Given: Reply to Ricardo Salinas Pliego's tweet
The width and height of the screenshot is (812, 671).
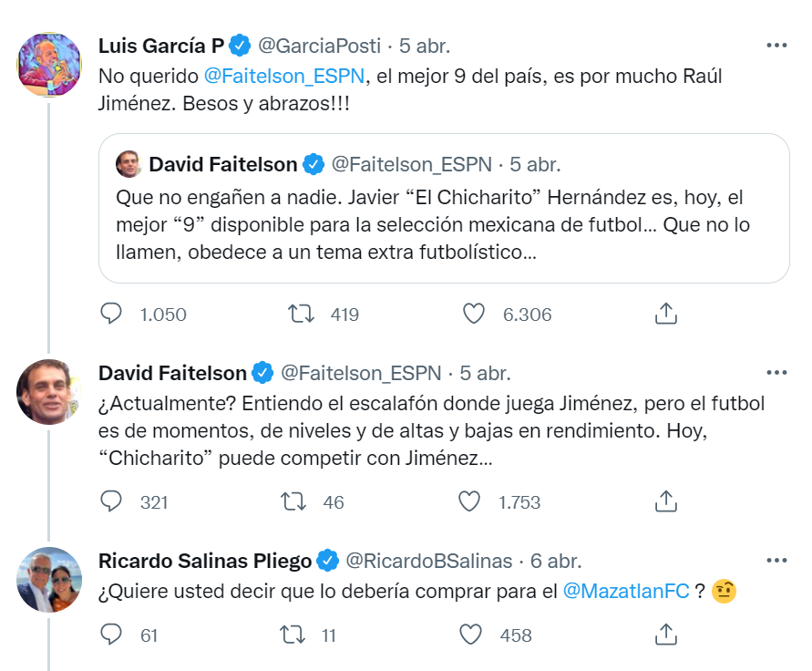Looking at the screenshot, I should 111,634.
